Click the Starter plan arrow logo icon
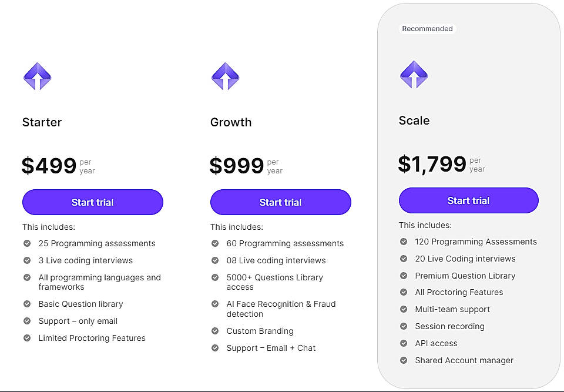This screenshot has width=564, height=392. [x=37, y=76]
